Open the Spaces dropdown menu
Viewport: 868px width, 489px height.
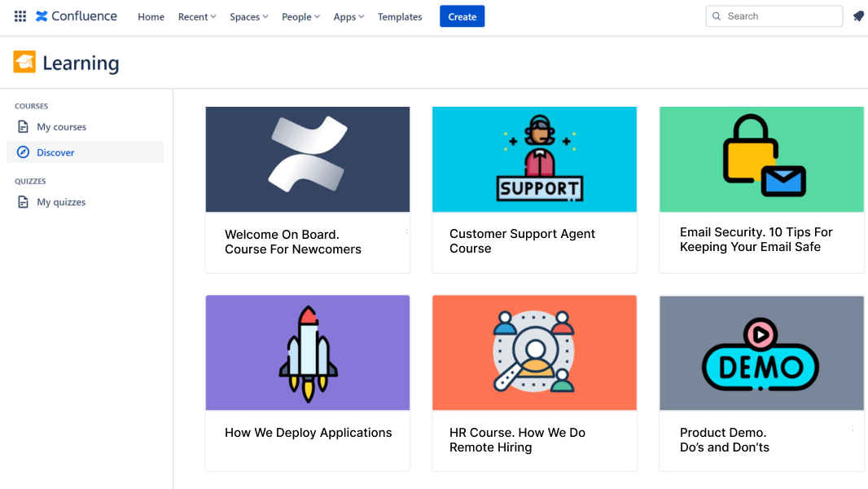pos(248,16)
